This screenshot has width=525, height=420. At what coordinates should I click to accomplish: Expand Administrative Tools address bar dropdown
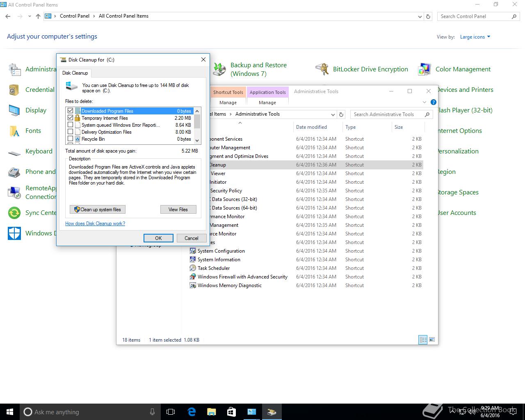(333, 114)
